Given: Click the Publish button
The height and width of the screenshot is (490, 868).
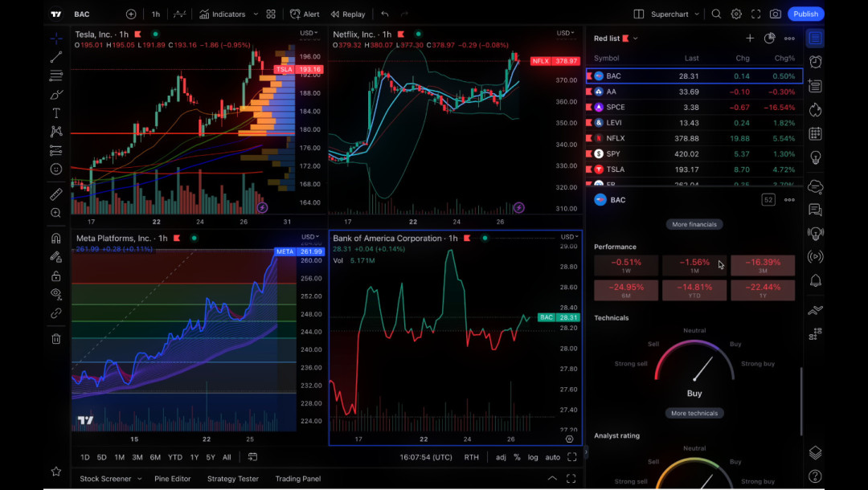Looking at the screenshot, I should [x=805, y=14].
